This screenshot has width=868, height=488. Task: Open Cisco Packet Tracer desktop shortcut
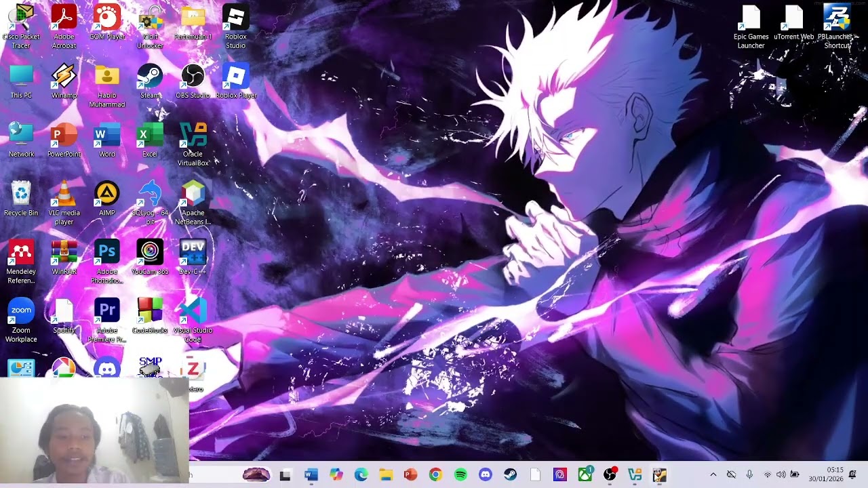21,27
